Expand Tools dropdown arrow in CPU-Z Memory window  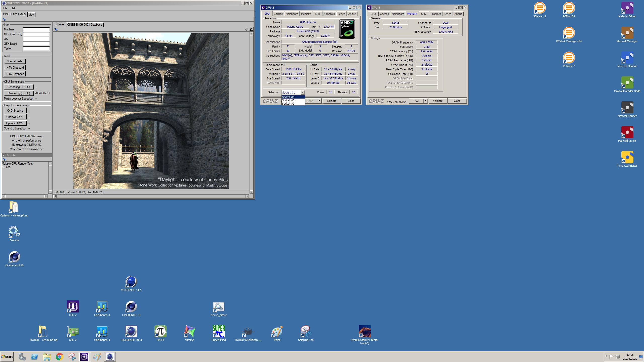[x=425, y=101]
